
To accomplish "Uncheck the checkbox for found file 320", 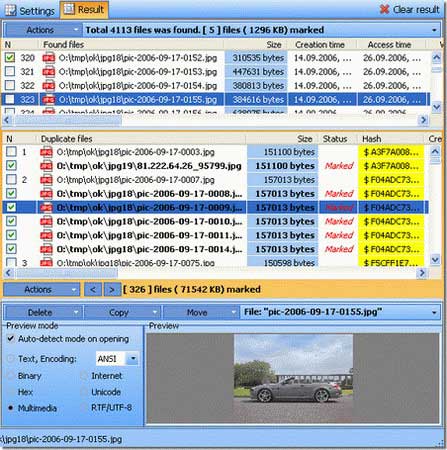I will point(10,58).
